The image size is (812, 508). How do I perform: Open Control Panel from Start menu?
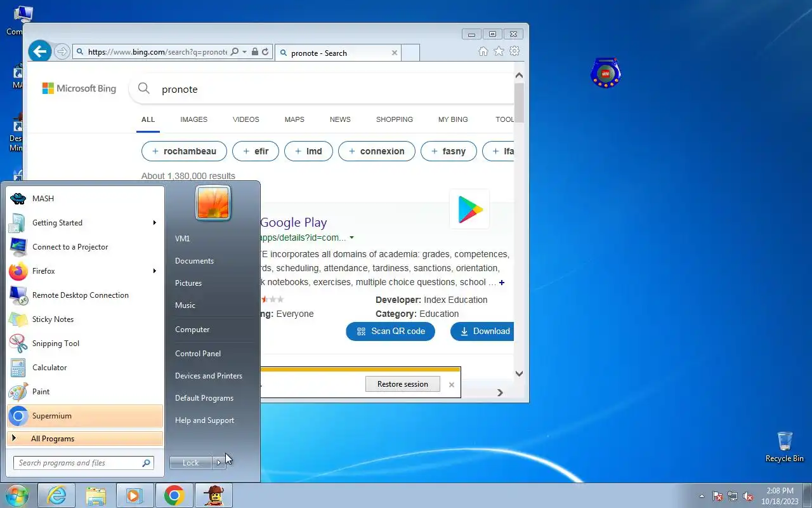198,354
